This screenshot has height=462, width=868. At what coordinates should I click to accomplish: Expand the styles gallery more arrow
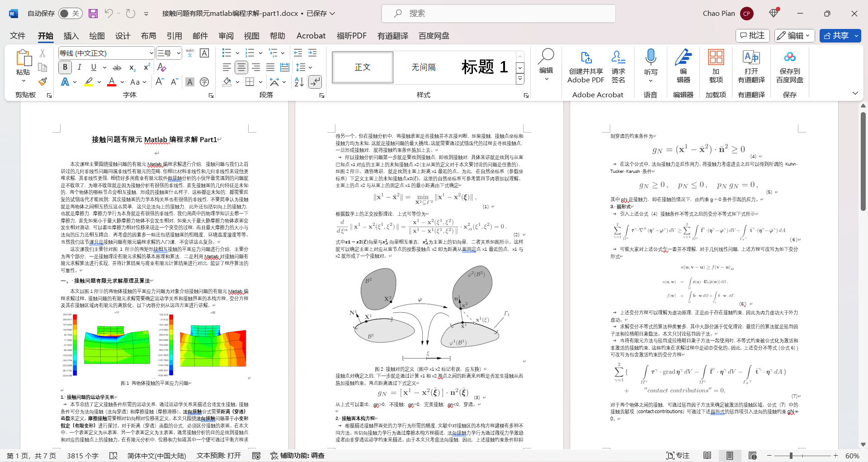point(520,79)
